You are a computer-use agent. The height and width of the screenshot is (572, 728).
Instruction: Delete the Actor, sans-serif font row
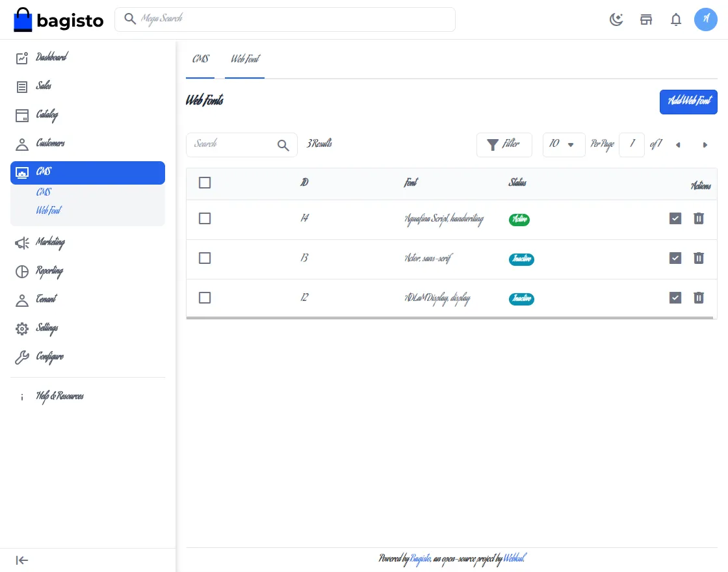pyautogui.click(x=698, y=258)
